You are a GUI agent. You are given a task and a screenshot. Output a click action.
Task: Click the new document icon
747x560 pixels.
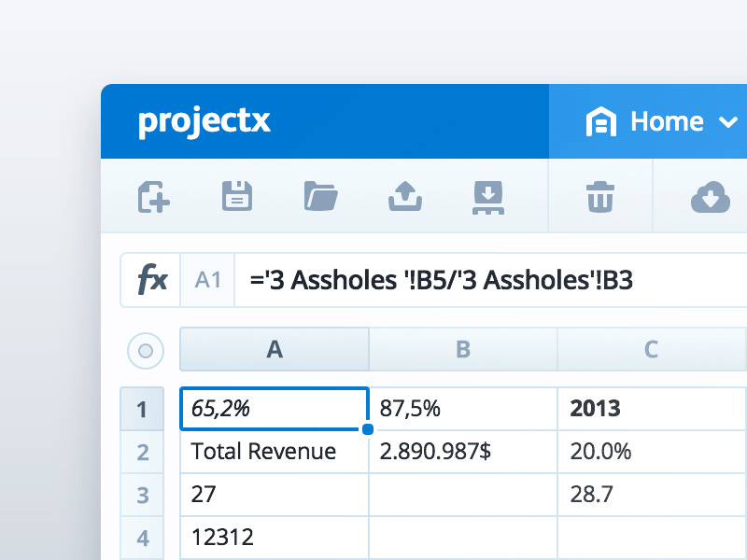[x=154, y=197]
